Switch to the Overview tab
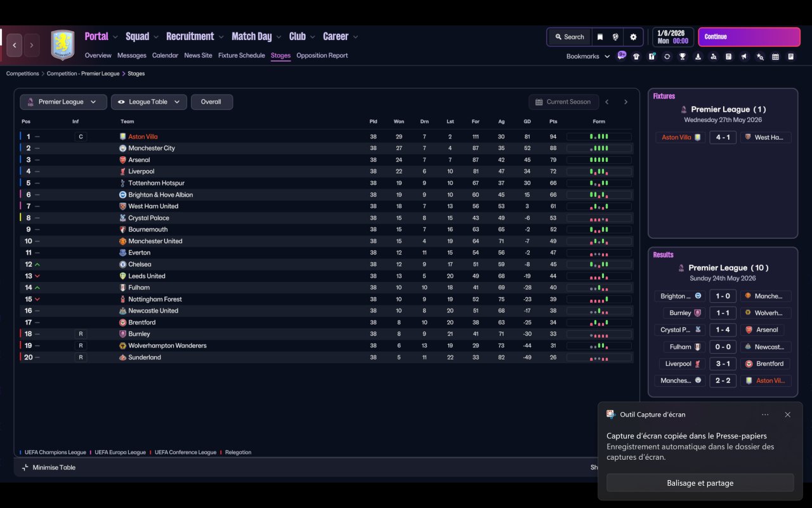The height and width of the screenshot is (508, 812). [98, 55]
